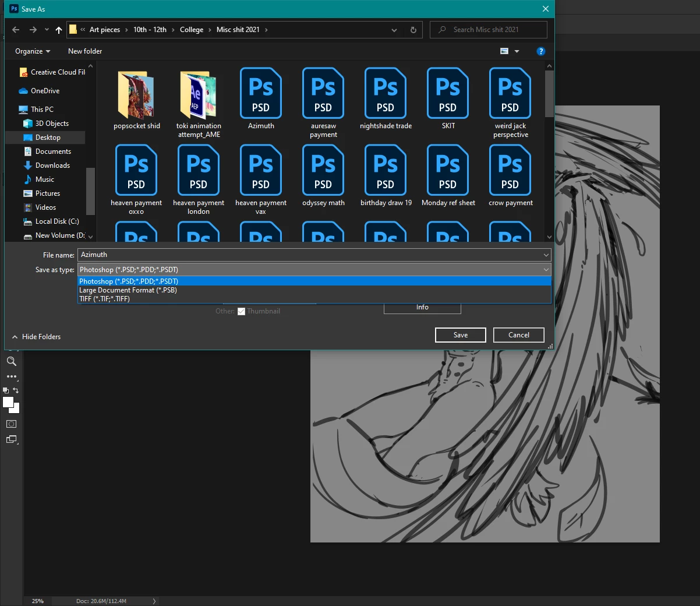Go back to previous folder

[16, 30]
